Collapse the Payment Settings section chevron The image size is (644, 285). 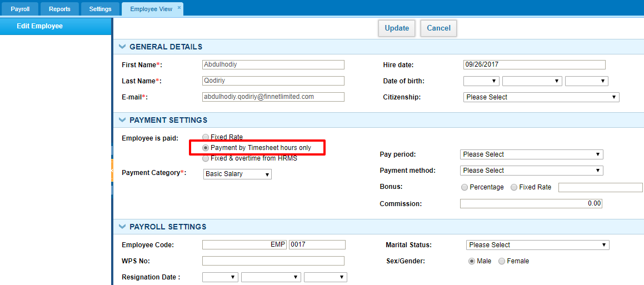(122, 120)
